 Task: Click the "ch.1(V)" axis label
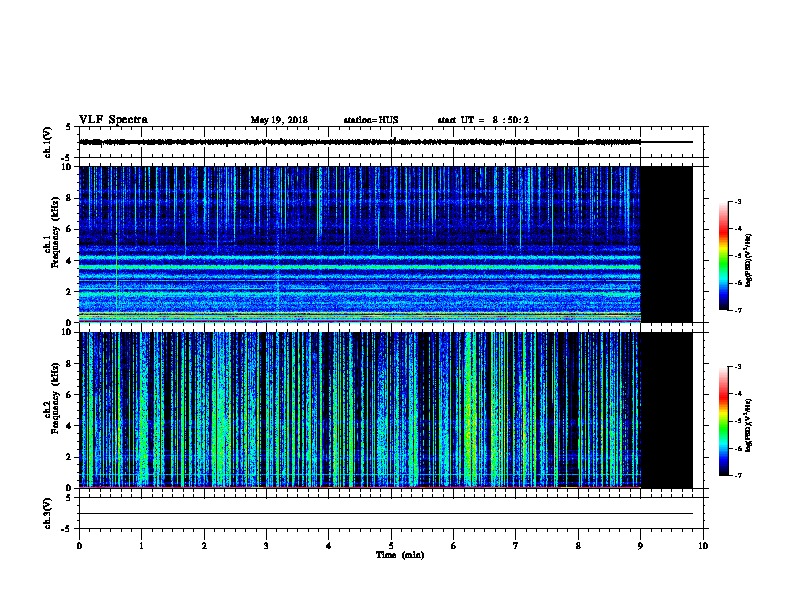point(47,142)
